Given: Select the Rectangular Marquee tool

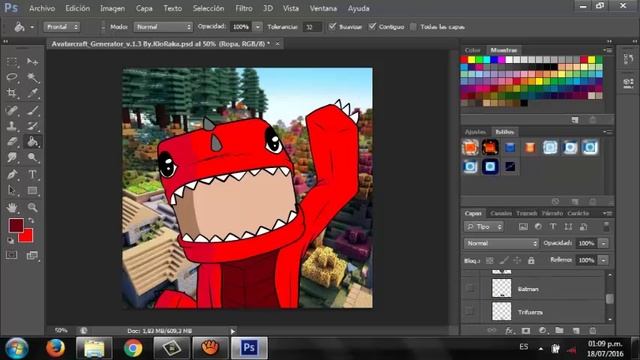Looking at the screenshot, I should (x=12, y=62).
